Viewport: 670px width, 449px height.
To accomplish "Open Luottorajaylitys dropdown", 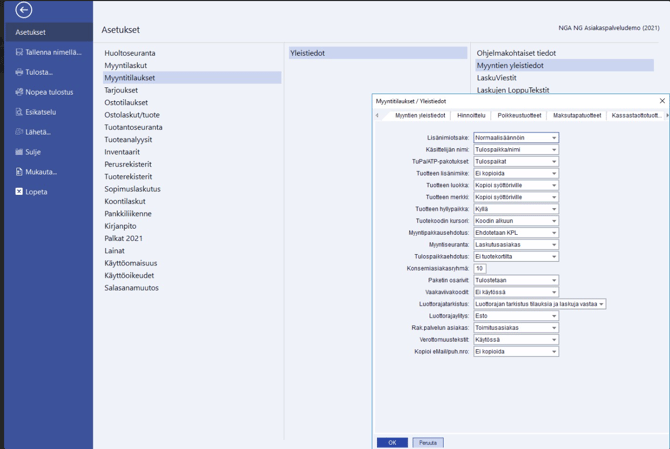I will pyautogui.click(x=516, y=316).
